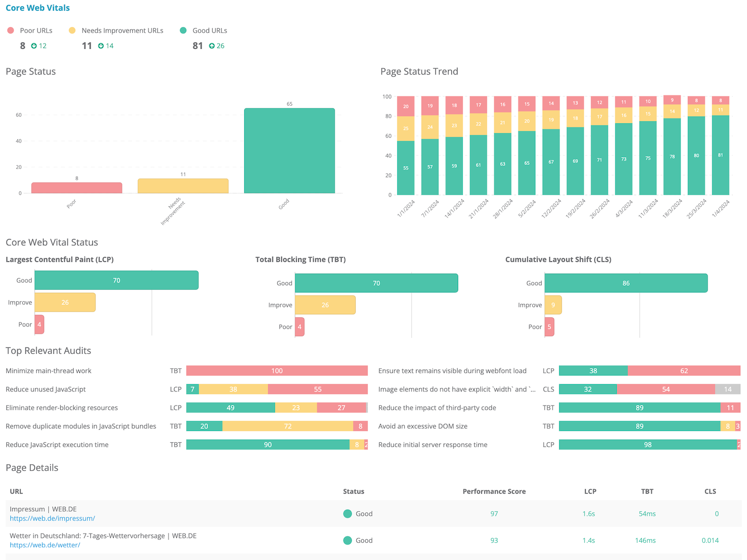Click the Good URLs green legend dot

click(x=183, y=31)
